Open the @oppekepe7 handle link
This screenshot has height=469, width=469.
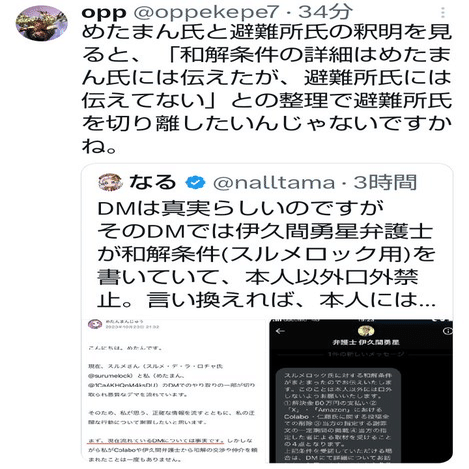coord(205,13)
